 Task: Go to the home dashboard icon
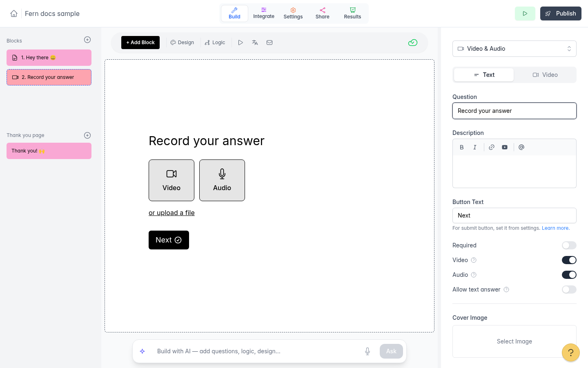point(14,13)
